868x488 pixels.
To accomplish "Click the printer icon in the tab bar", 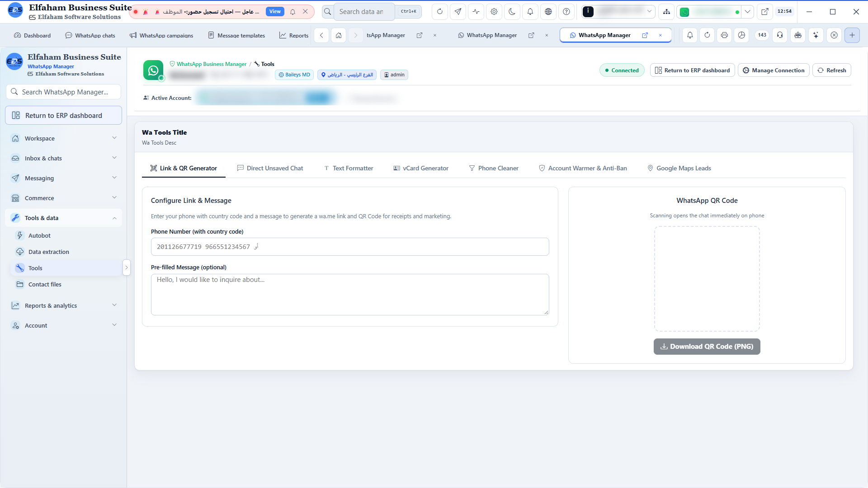I will coord(724,35).
